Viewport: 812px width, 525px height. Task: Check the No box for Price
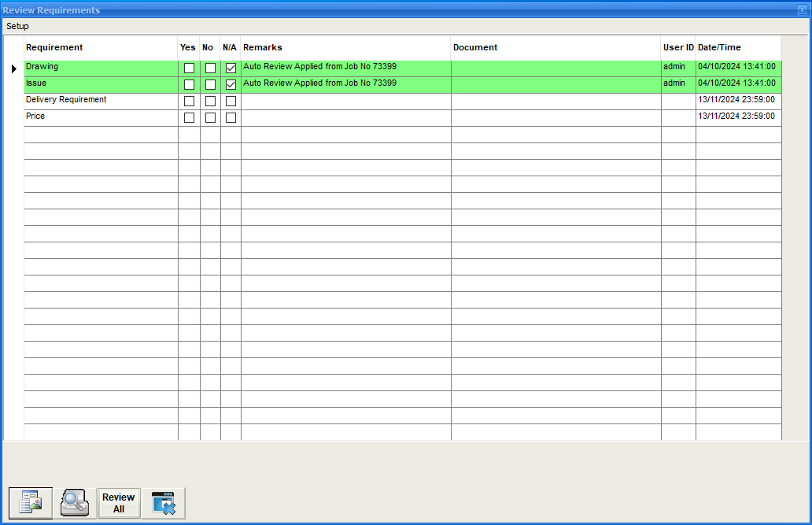(210, 118)
